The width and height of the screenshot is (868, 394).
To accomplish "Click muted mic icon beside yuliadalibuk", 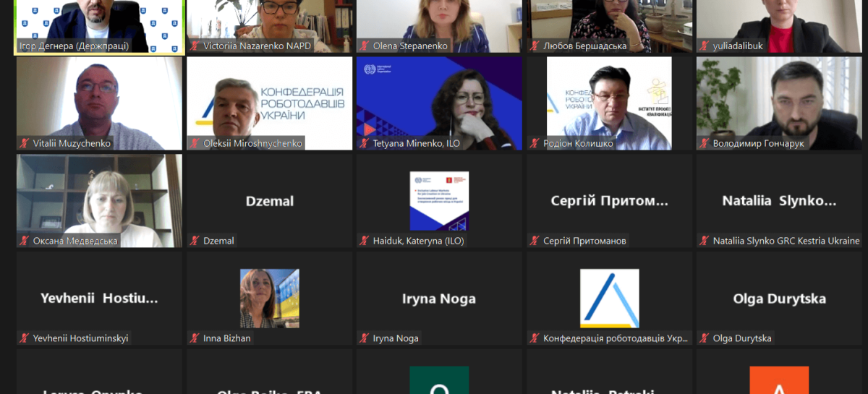I will [705, 46].
